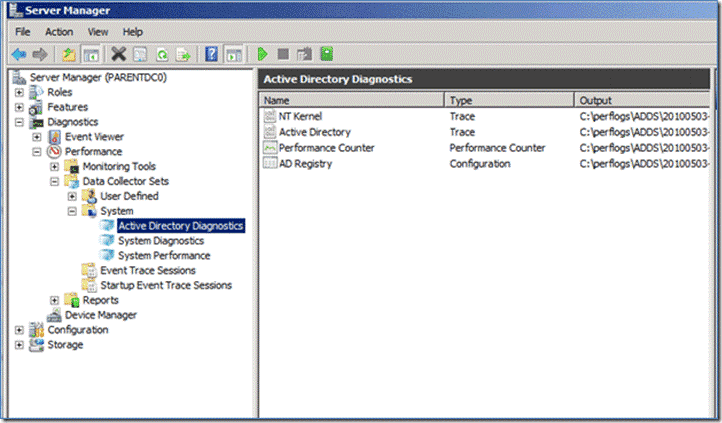Click the green View latest report icon
Screen dimensions: 722x423
tap(327, 54)
